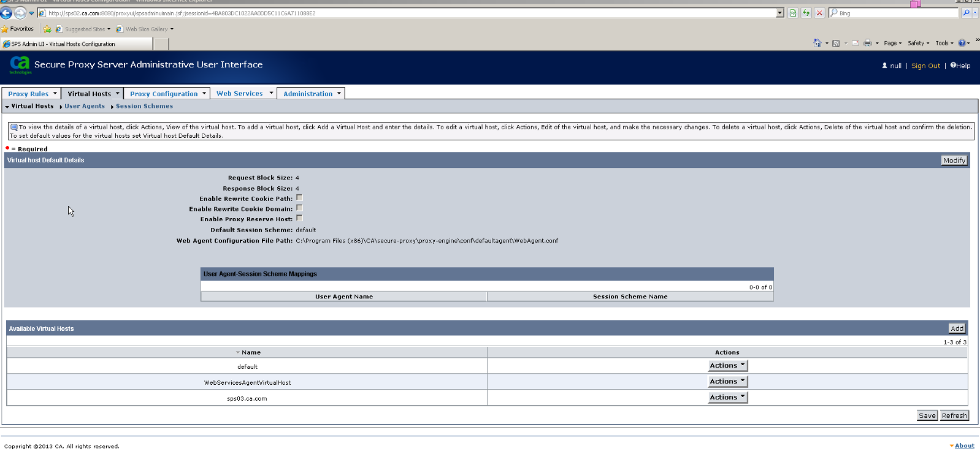Open the Help link in header
The height and width of the screenshot is (462, 980).
coord(960,66)
